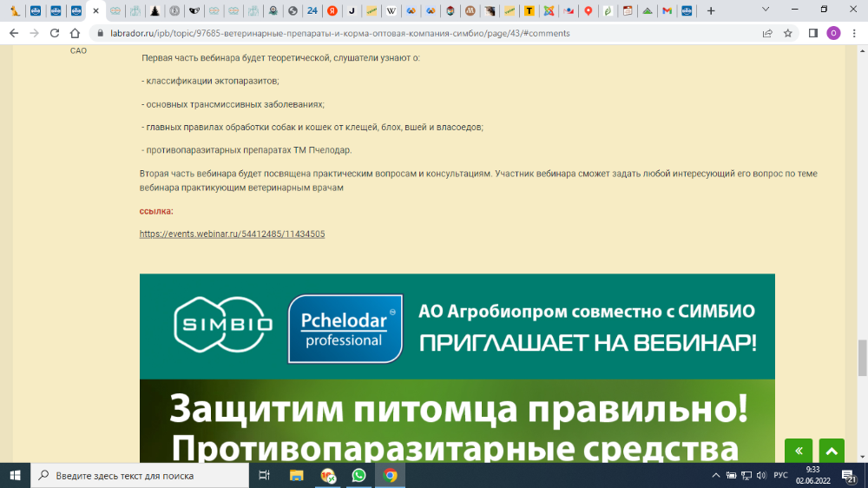Open the notification center icon
The height and width of the screenshot is (488, 868).
coord(849,475)
